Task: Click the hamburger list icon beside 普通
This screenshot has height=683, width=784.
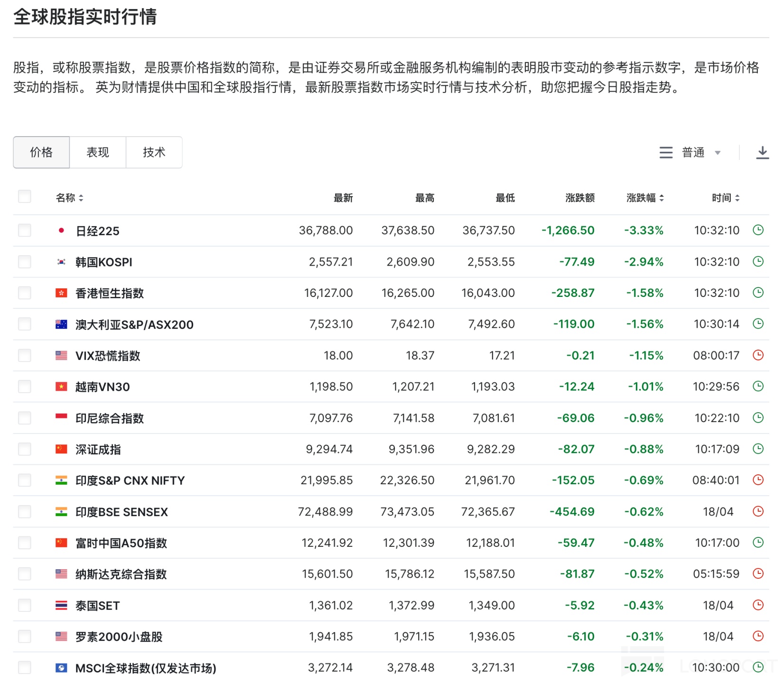Action: pos(666,152)
